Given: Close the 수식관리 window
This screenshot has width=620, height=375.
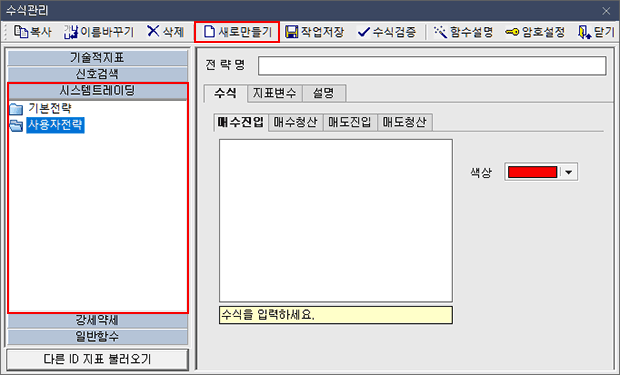Looking at the screenshot, I should [x=606, y=11].
